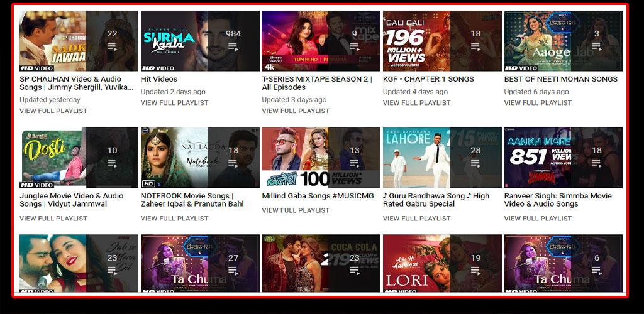Viewport: 644px width, 314px height.
Task: Open Guru Randhawa High Rated Gabru title
Action: click(x=436, y=200)
